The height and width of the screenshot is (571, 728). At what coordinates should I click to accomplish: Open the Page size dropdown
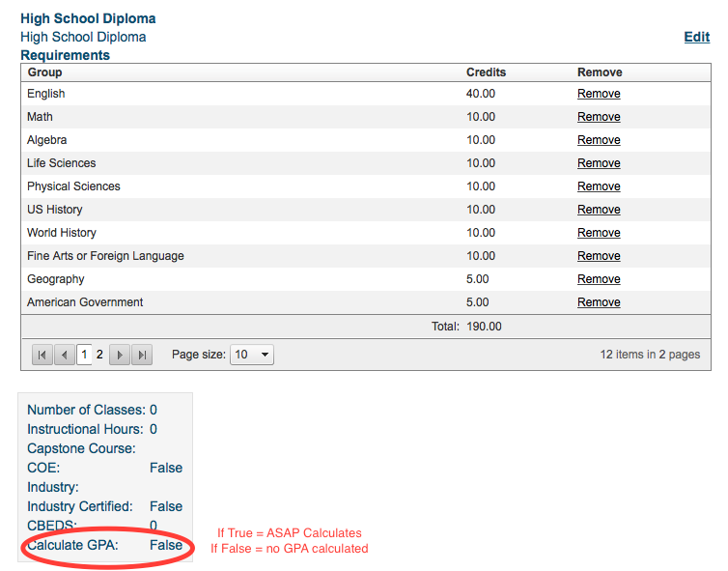point(252,355)
